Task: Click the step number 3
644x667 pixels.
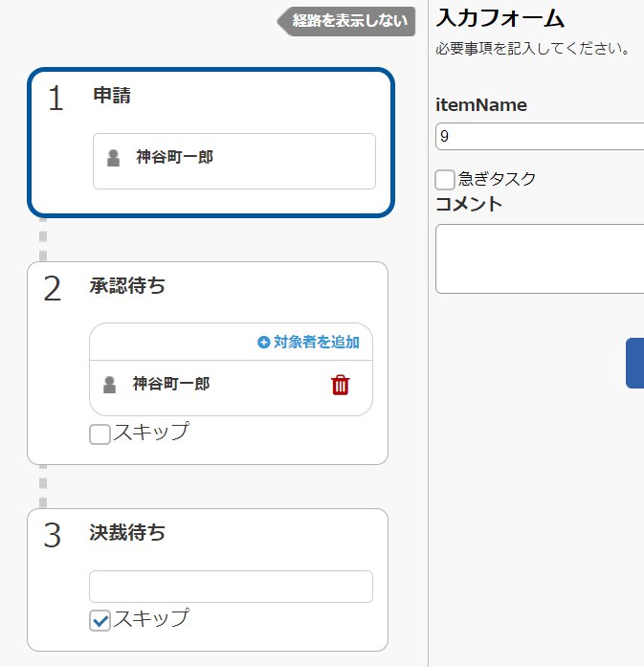Action: coord(53,535)
